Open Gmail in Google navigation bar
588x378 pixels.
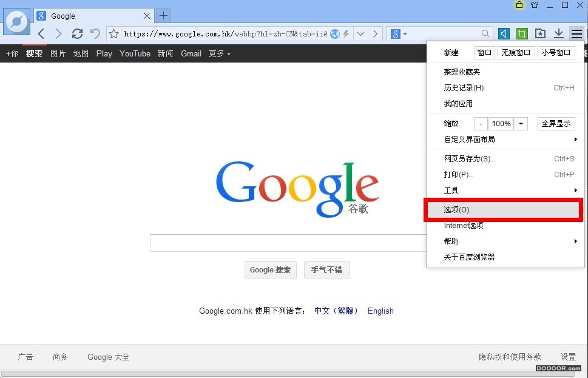[191, 53]
